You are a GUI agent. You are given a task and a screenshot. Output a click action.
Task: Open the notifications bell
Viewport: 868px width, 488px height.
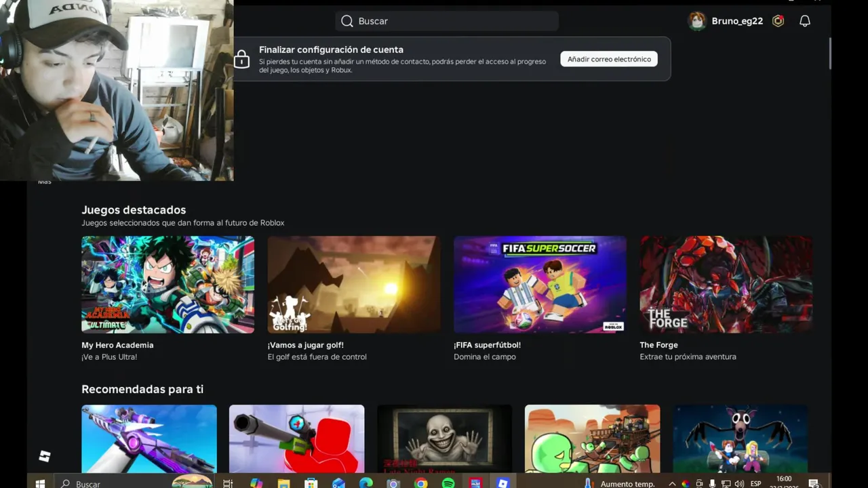(805, 21)
